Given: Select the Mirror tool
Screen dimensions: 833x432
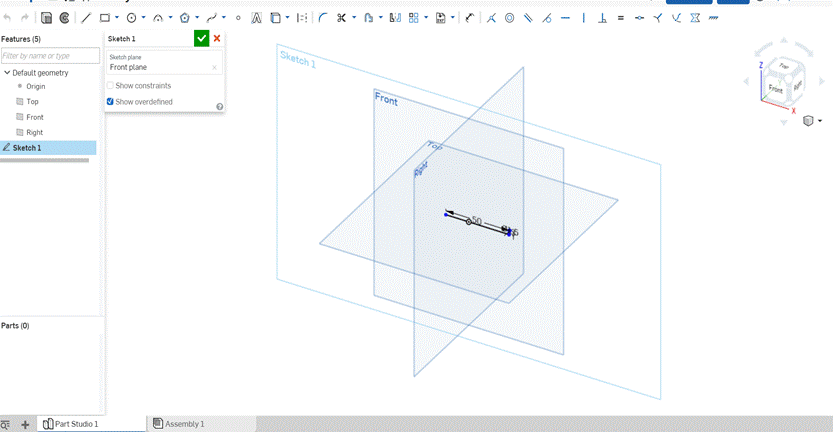Looking at the screenshot, I should click(x=395, y=18).
